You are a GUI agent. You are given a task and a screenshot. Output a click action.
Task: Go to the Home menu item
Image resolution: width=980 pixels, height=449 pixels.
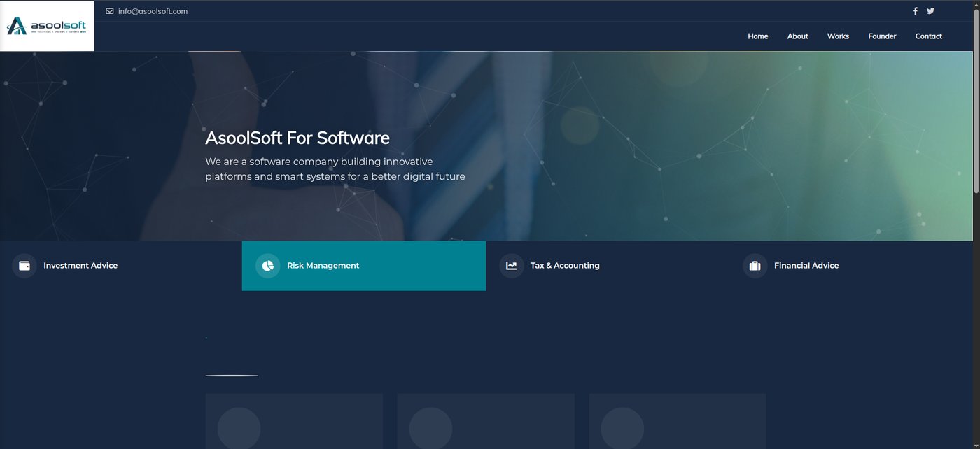point(758,36)
